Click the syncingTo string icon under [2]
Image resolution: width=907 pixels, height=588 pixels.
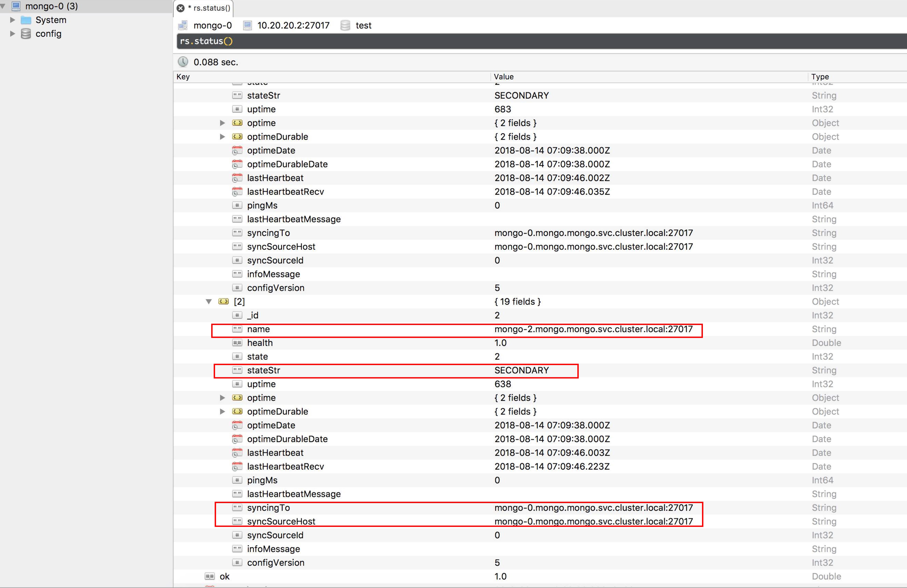click(x=237, y=508)
